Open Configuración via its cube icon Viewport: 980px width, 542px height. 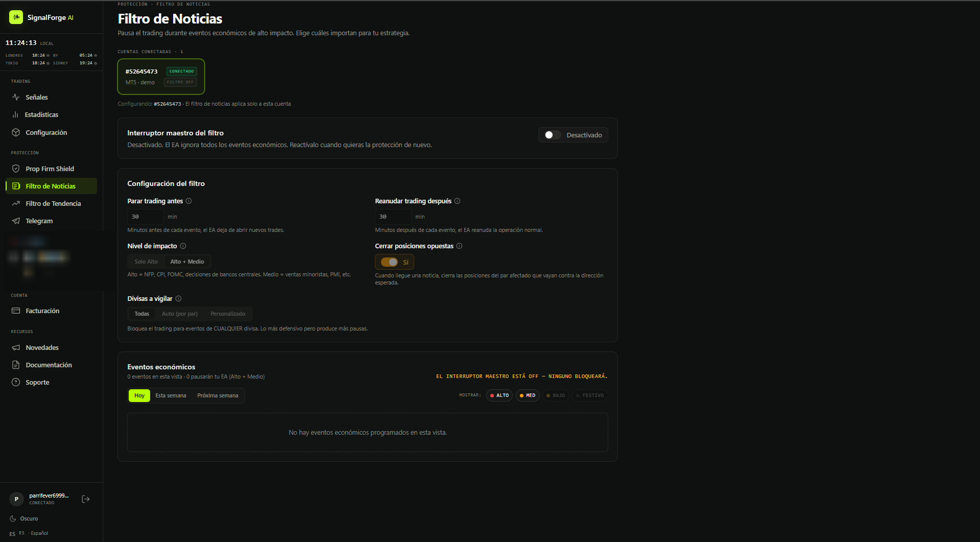coord(16,132)
